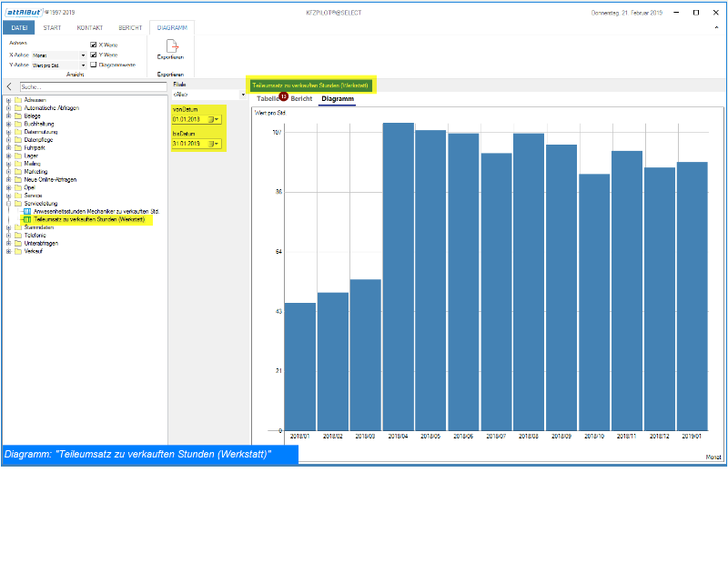This screenshot has height=573, width=728.
Task: Click Teileumsatz zu verkauften Stunden report icon
Action: (26, 219)
